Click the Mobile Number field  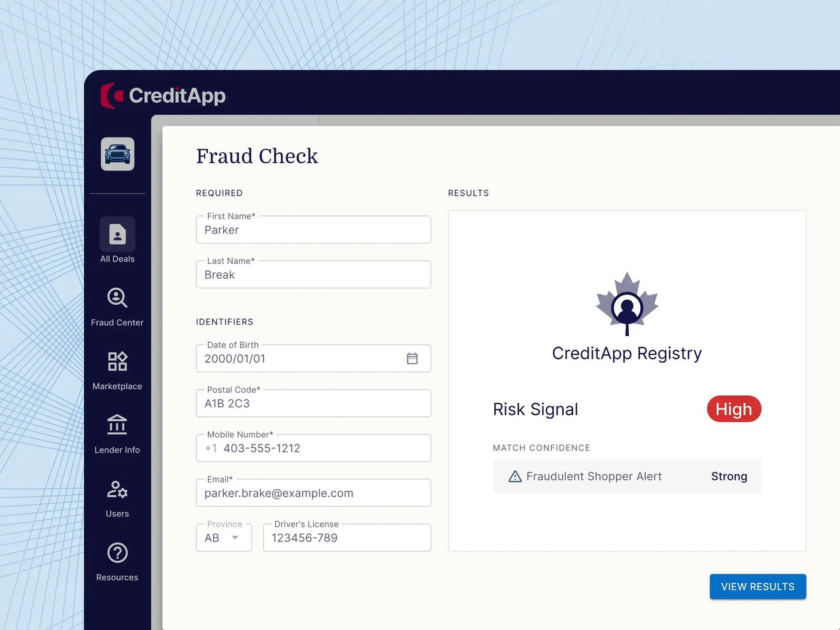[314, 448]
